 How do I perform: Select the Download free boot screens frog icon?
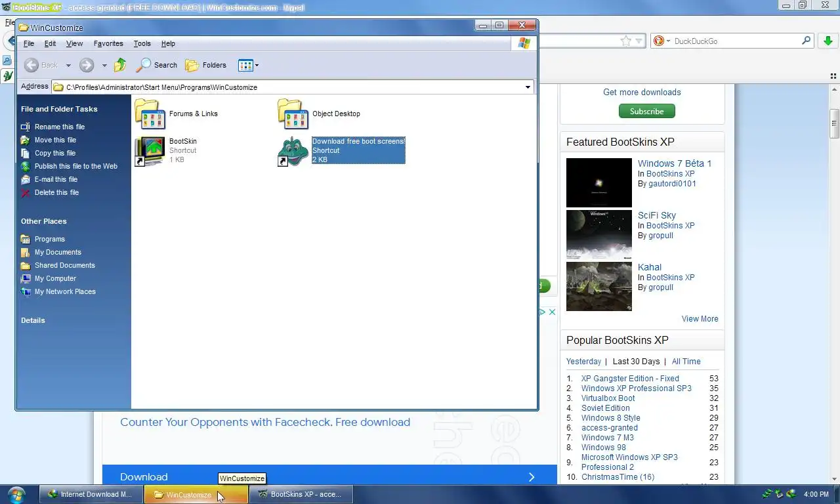tap(293, 151)
